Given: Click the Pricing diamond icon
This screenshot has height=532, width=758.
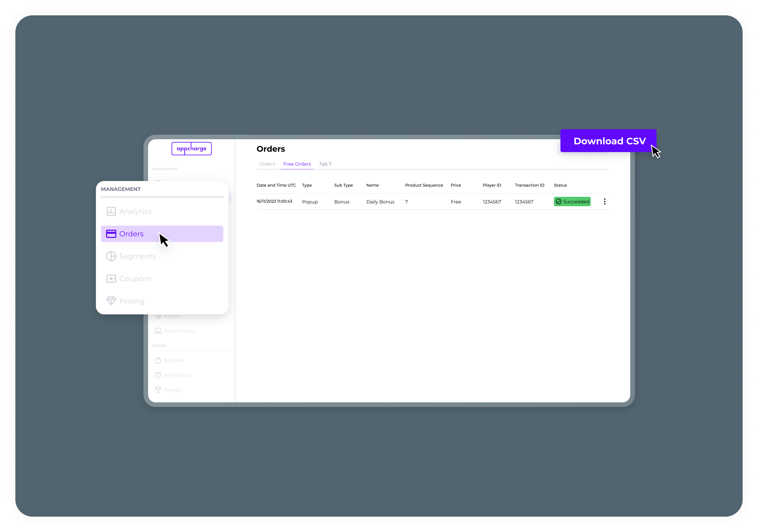Looking at the screenshot, I should (x=111, y=301).
